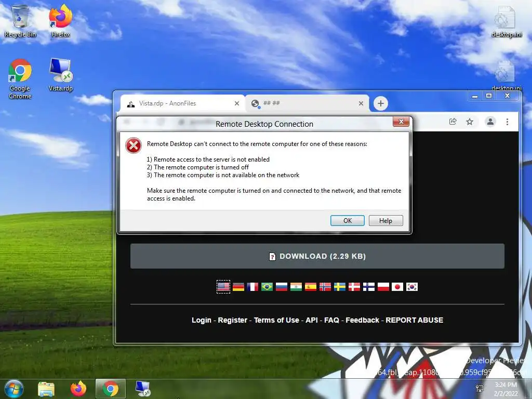
Task: Click Remote Desktop Connection taskbar button
Action: 143,389
